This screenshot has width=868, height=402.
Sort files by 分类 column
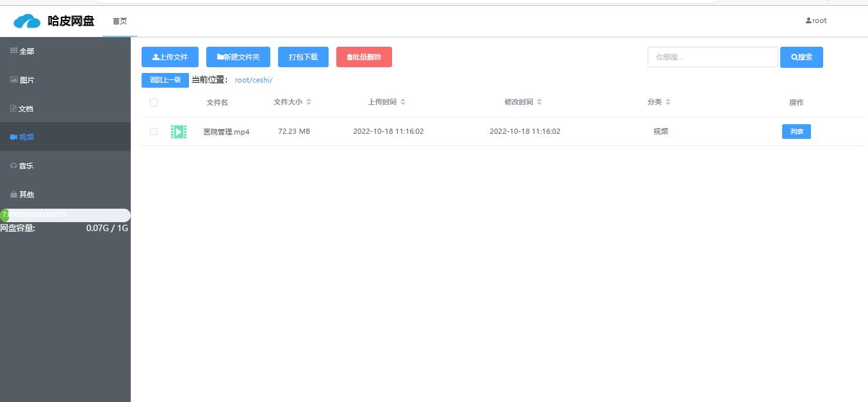(x=659, y=102)
